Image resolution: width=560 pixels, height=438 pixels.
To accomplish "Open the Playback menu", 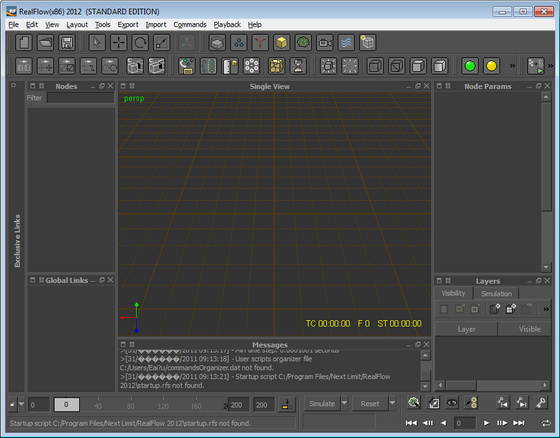I will coord(227,25).
